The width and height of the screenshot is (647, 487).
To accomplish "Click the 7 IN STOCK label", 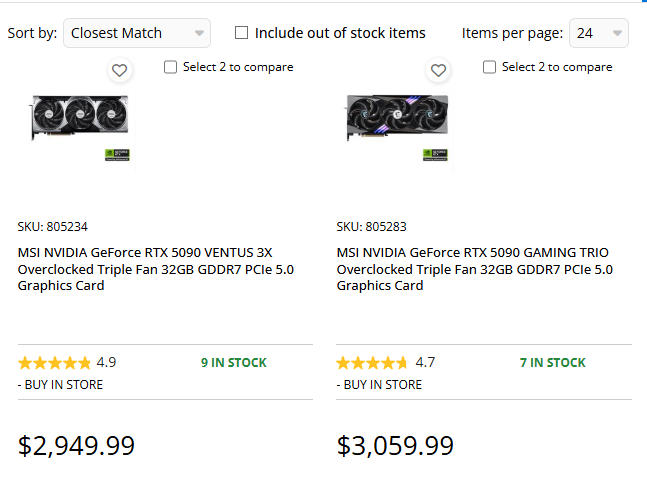I will [552, 363].
